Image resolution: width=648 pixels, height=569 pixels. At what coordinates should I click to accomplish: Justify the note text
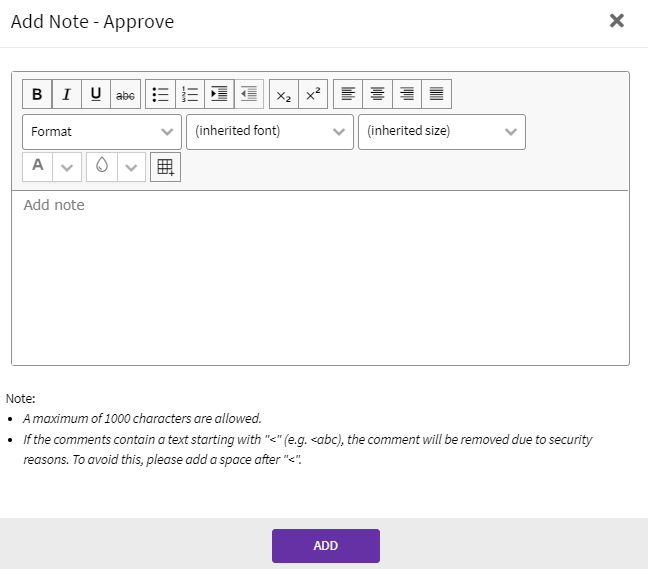(x=436, y=95)
